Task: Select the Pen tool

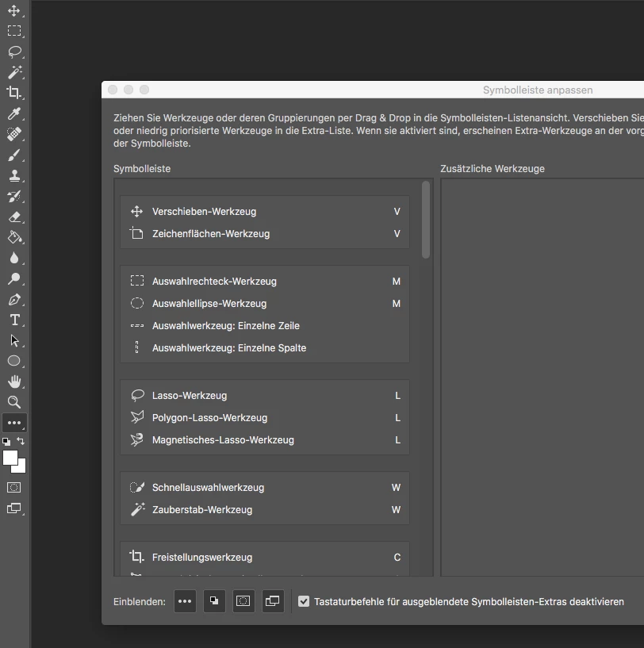Action: 14,300
